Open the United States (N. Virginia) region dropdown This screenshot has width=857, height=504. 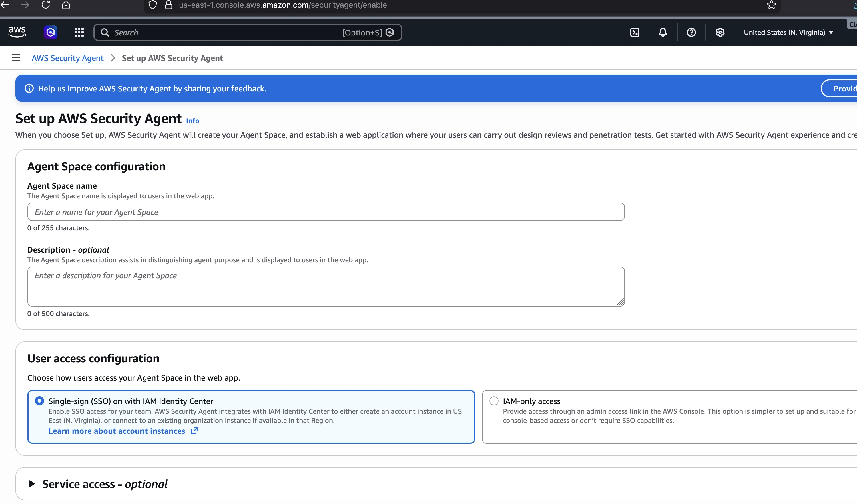[x=788, y=32]
